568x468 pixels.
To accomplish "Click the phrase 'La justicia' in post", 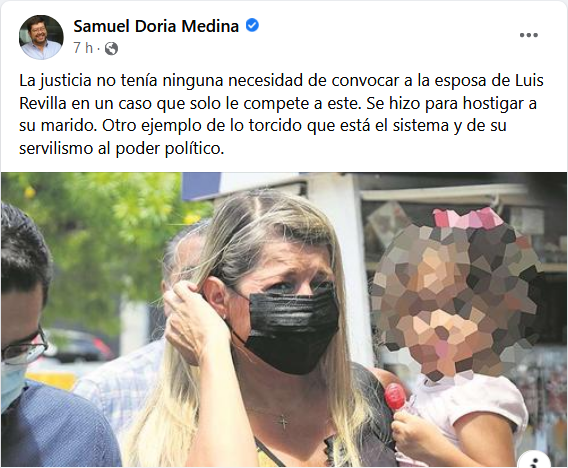I will (55, 80).
